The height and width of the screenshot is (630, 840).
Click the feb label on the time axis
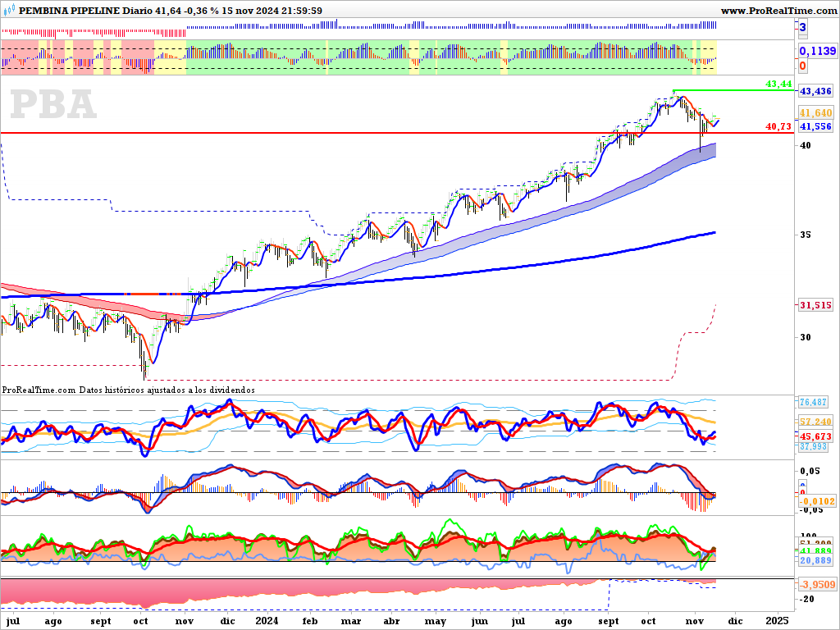pyautogui.click(x=310, y=621)
